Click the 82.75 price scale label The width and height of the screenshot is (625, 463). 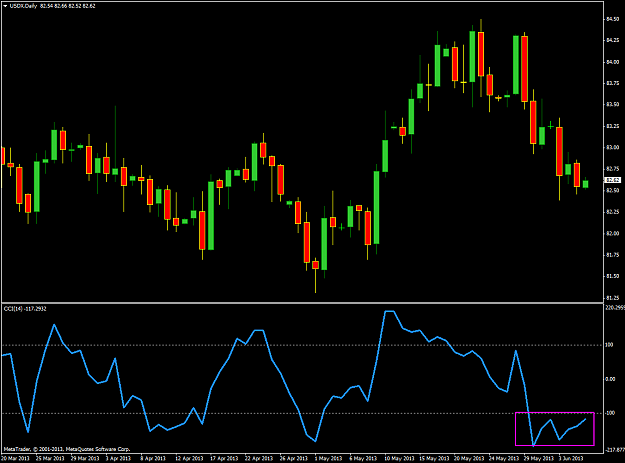(613, 169)
